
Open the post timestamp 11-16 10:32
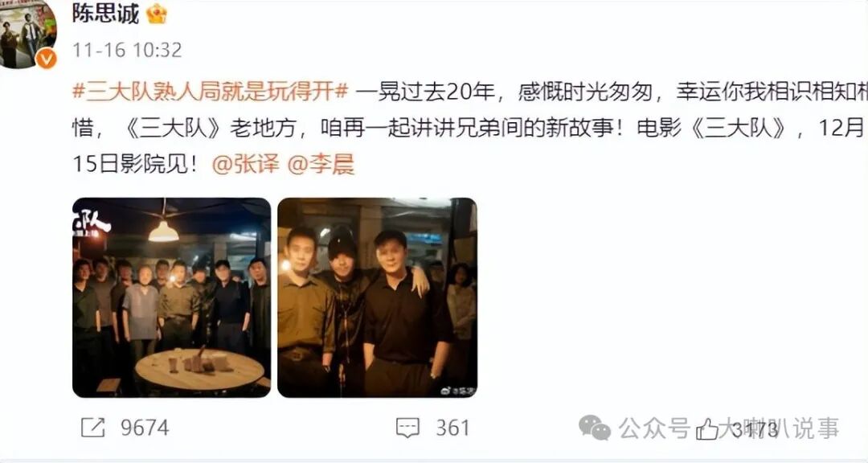pyautogui.click(x=127, y=51)
